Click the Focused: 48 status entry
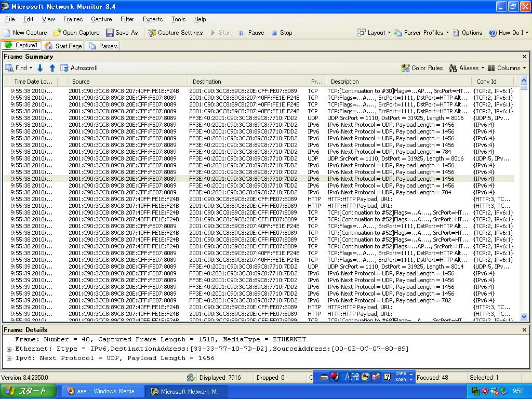 (x=432, y=378)
